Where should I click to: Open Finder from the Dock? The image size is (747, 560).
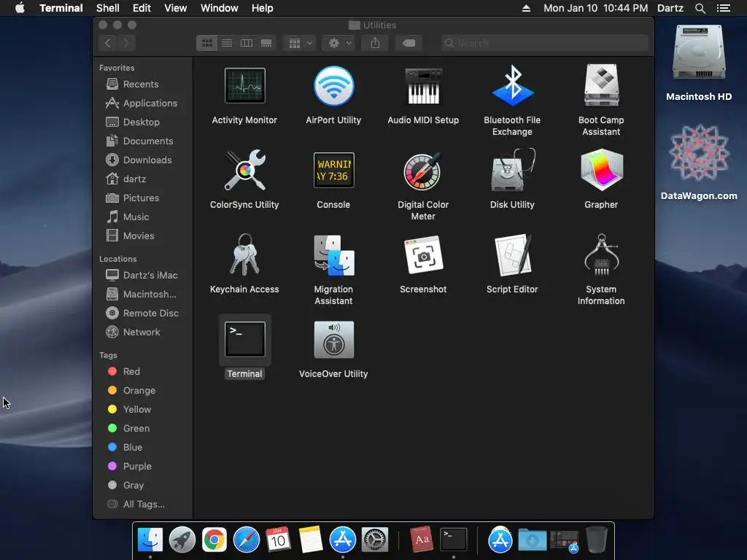coord(150,540)
